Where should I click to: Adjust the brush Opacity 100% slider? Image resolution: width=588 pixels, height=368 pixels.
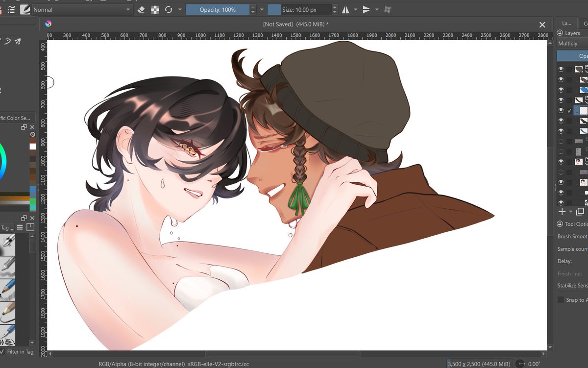click(x=218, y=9)
